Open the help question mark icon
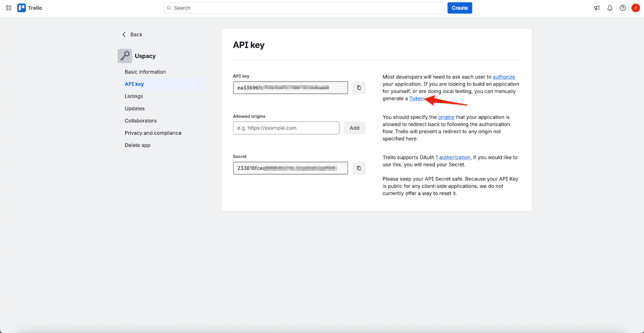The width and height of the screenshot is (644, 333). point(623,8)
